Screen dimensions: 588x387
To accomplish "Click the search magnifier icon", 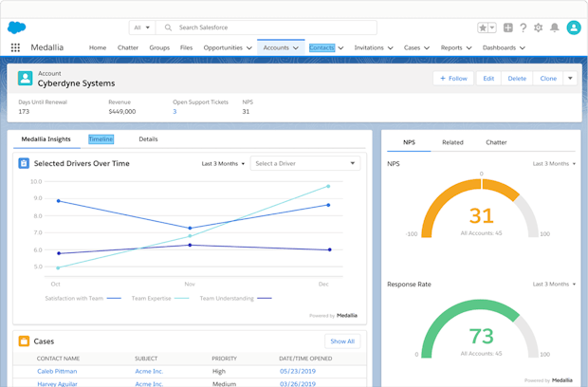I will point(168,28).
